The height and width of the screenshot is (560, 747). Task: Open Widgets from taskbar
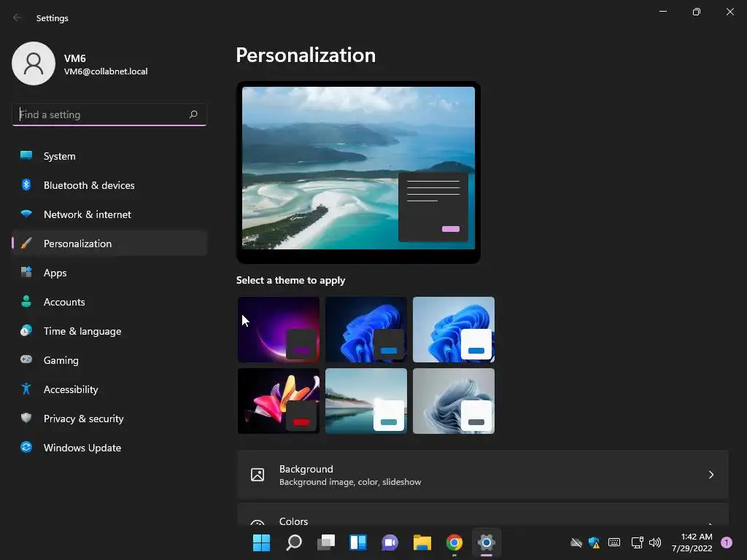pos(358,542)
